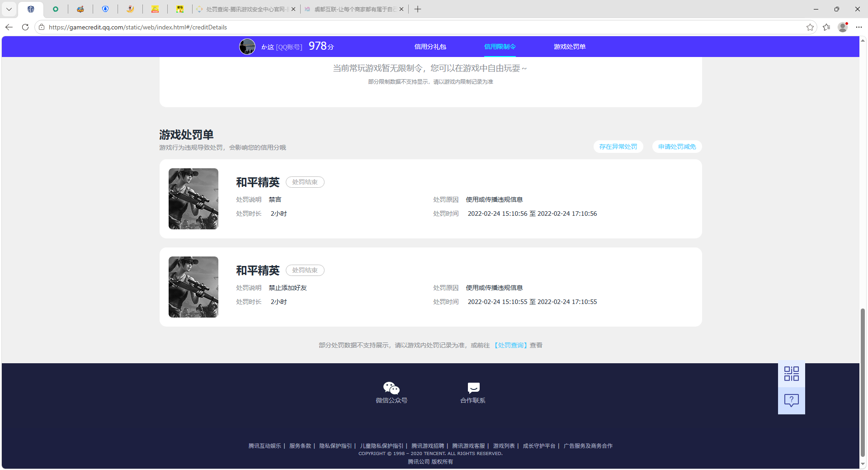Switch to the pinned tab with green circle icon
The image size is (868, 470).
(x=56, y=9)
